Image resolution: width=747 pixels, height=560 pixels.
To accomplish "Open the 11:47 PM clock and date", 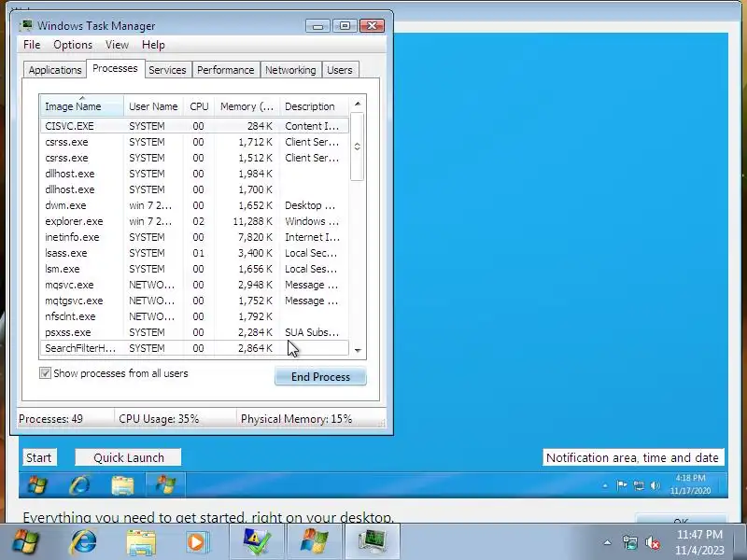I will point(699,542).
